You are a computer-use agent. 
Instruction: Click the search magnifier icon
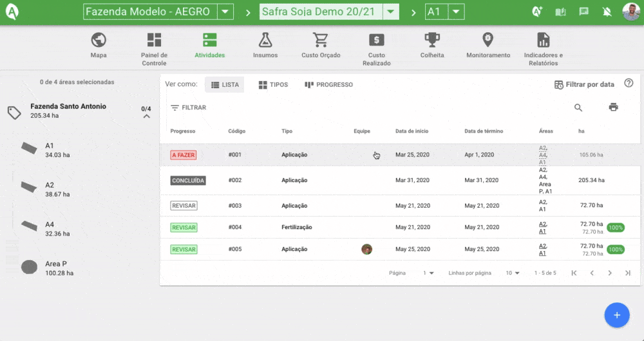coord(578,107)
